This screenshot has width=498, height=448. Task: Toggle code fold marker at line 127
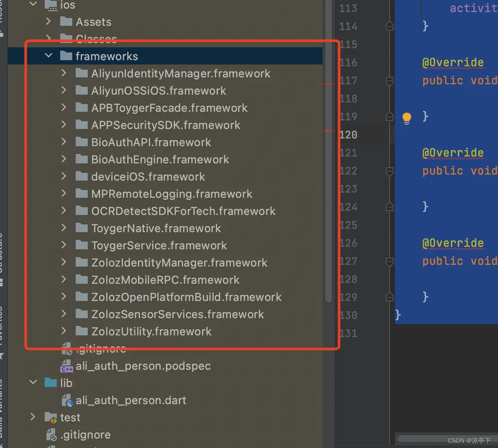389,262
